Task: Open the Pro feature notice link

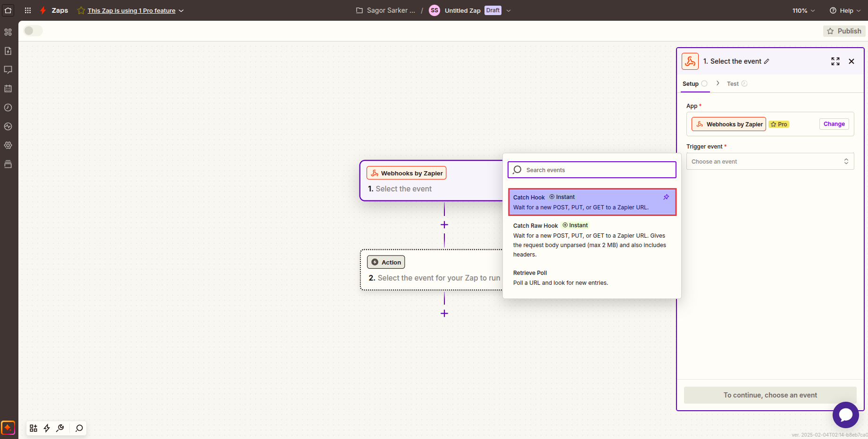Action: coord(131,10)
